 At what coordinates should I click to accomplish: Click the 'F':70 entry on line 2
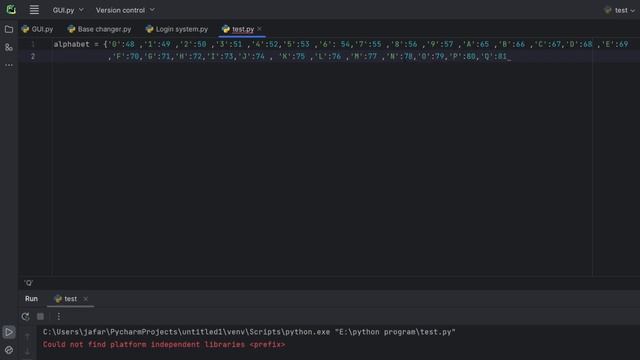(x=126, y=56)
